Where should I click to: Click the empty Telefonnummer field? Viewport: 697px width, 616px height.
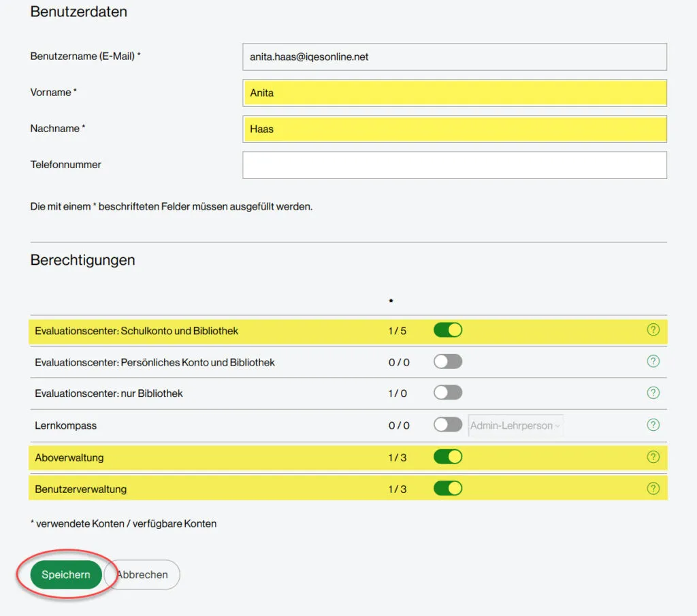[x=454, y=165]
